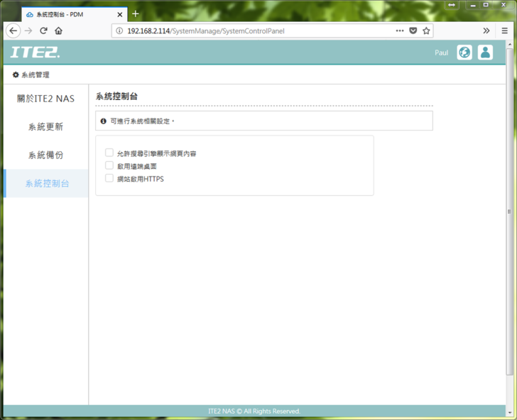Enable 允許搜尋引擎顯示網頁內容 checkbox

pyautogui.click(x=109, y=153)
